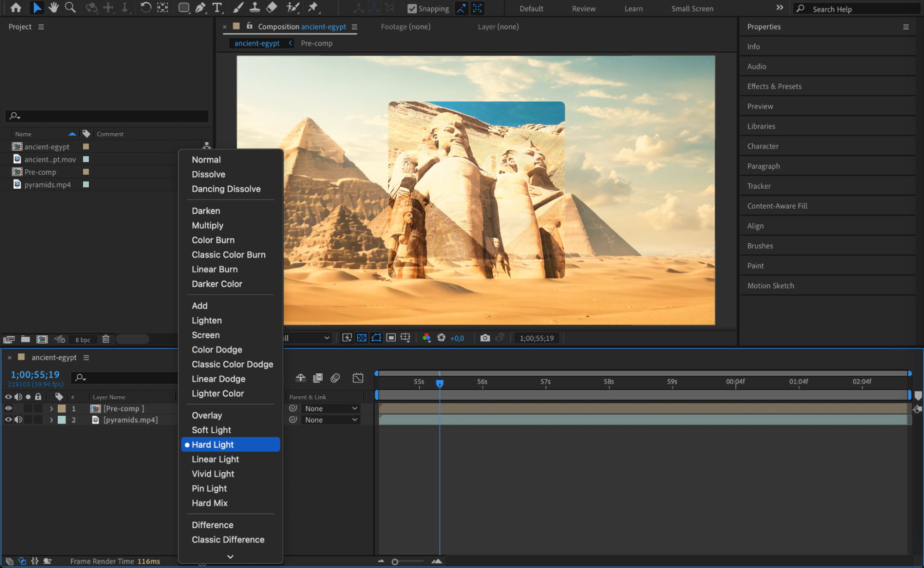Screen dimensions: 924x568
Task: Click label color swatch of Pre-comp layer
Action: (62, 408)
